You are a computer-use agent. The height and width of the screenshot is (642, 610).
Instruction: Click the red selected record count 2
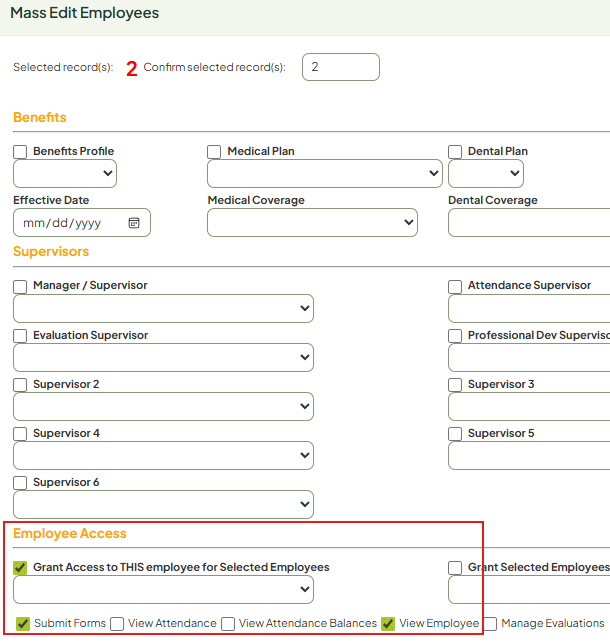(132, 69)
